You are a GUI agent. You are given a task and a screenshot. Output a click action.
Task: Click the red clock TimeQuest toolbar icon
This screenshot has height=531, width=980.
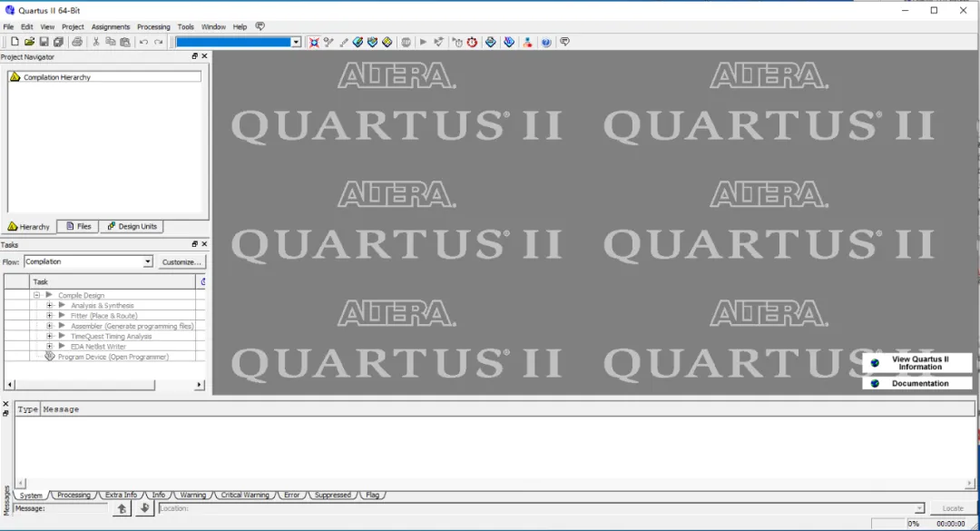click(x=473, y=42)
